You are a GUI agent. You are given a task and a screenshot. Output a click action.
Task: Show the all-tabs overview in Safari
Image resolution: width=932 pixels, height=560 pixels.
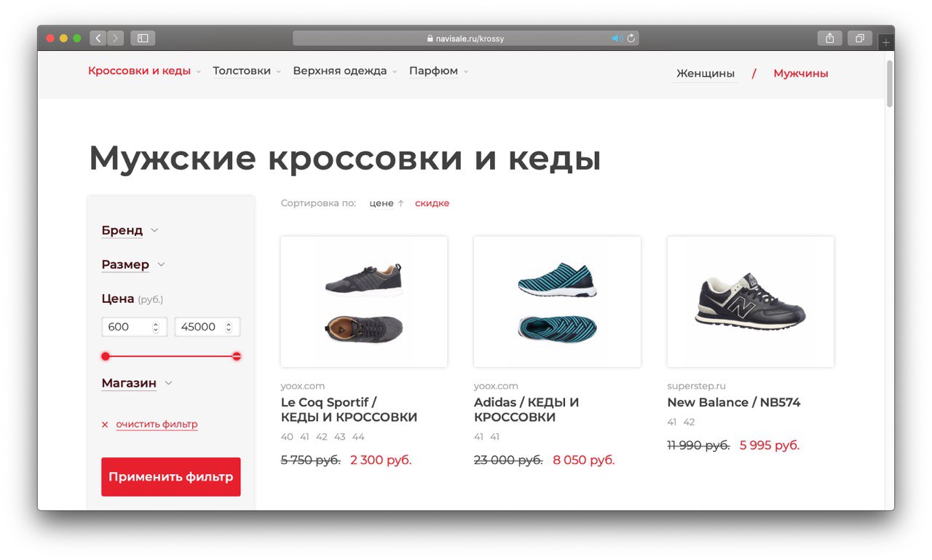pyautogui.click(x=860, y=38)
